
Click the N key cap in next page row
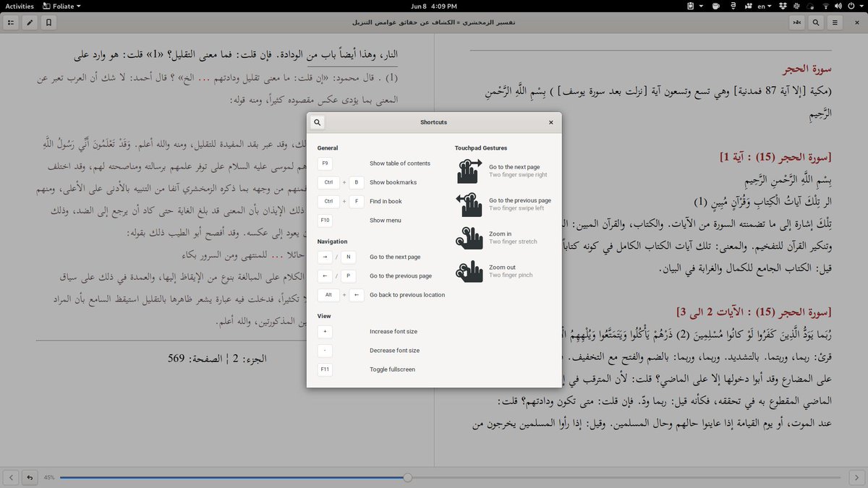[x=348, y=257]
